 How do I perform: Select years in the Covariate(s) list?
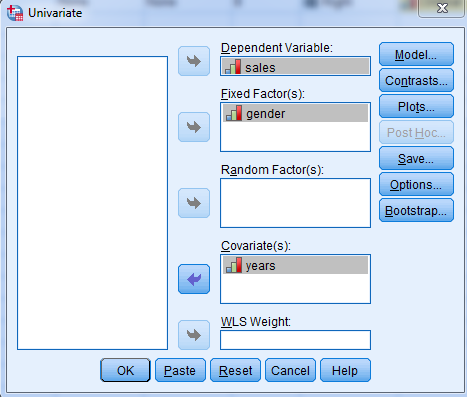[x=295, y=265]
